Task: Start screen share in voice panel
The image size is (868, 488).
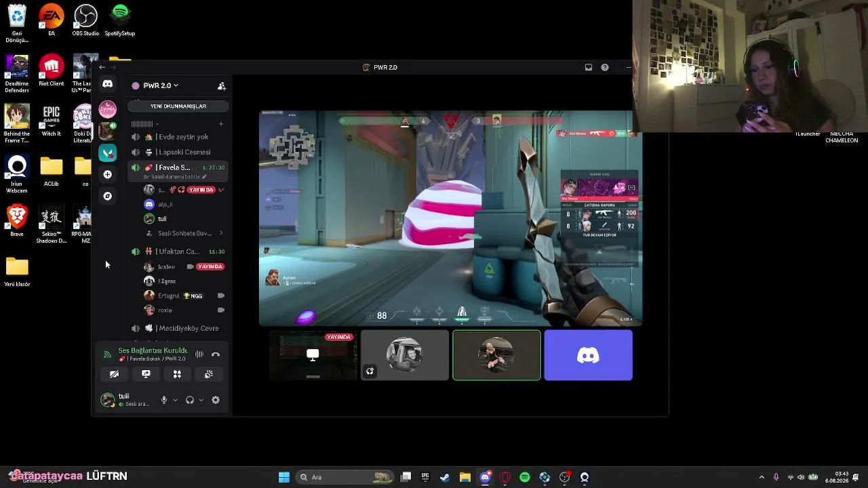Action: (x=146, y=373)
